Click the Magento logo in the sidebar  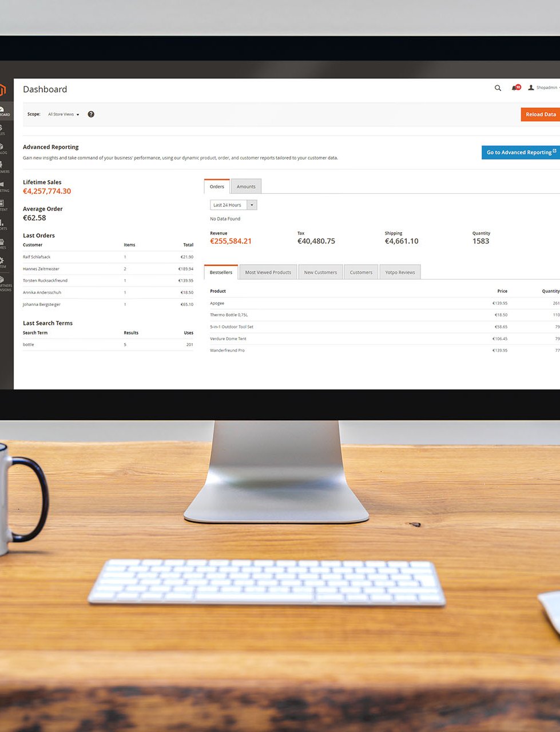pyautogui.click(x=2, y=90)
